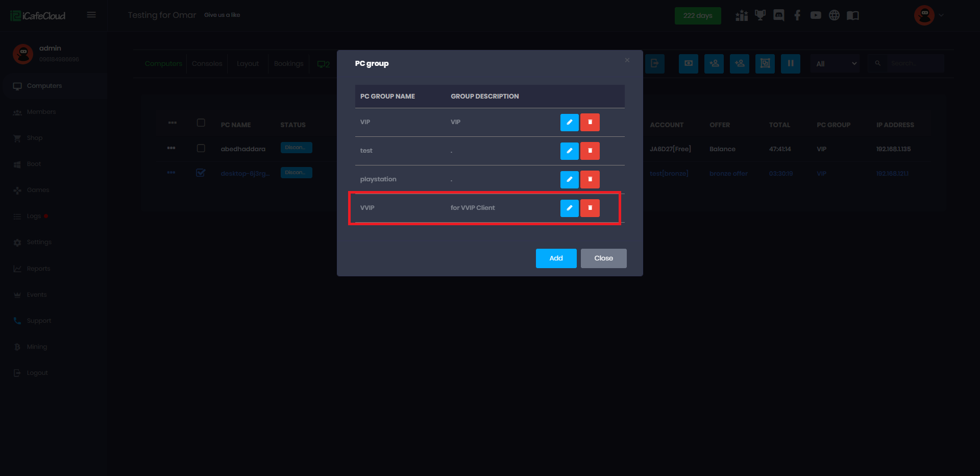Edit the playstation group

pos(569,179)
